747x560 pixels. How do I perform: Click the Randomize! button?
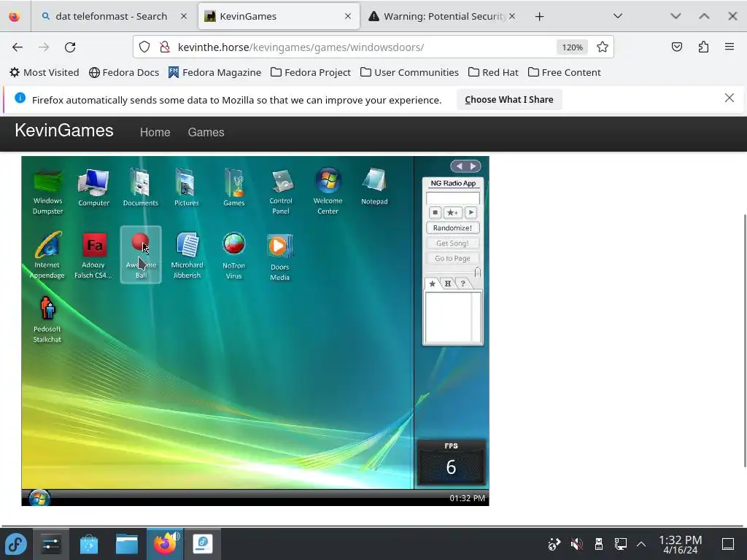coord(452,227)
